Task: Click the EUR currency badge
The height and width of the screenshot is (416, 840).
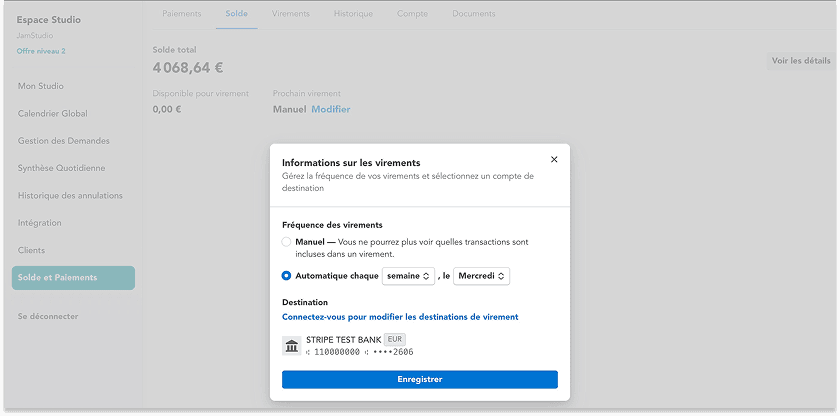Action: (x=395, y=339)
